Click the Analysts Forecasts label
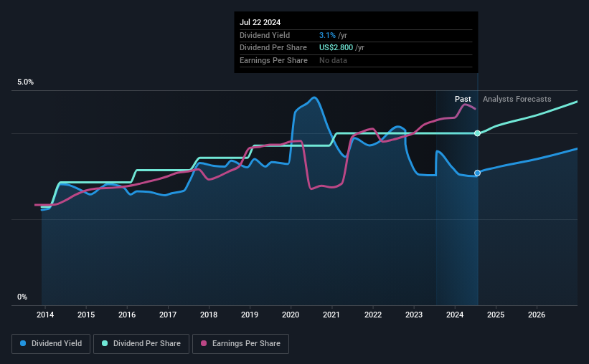 [x=517, y=99]
